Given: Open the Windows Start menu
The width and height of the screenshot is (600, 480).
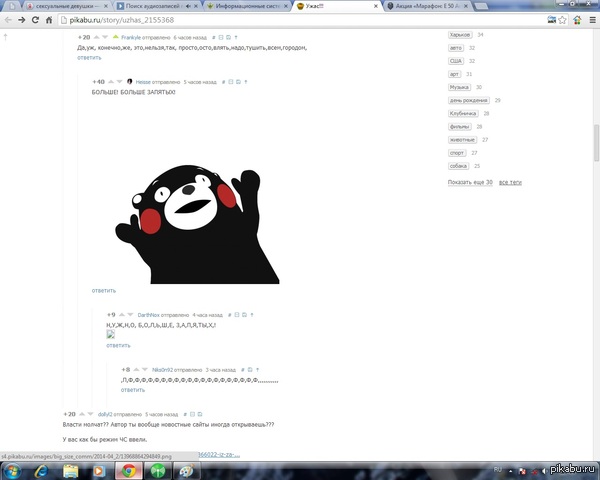Looking at the screenshot, I should (x=12, y=471).
